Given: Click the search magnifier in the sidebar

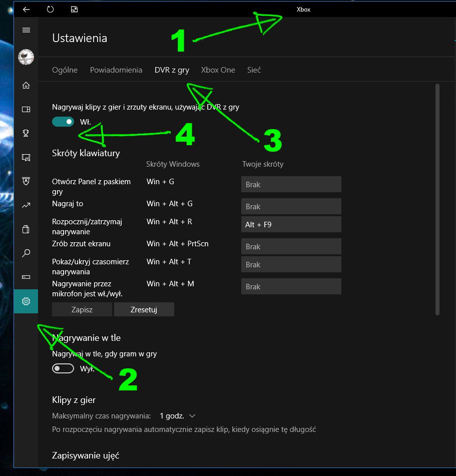Looking at the screenshot, I should [x=26, y=253].
